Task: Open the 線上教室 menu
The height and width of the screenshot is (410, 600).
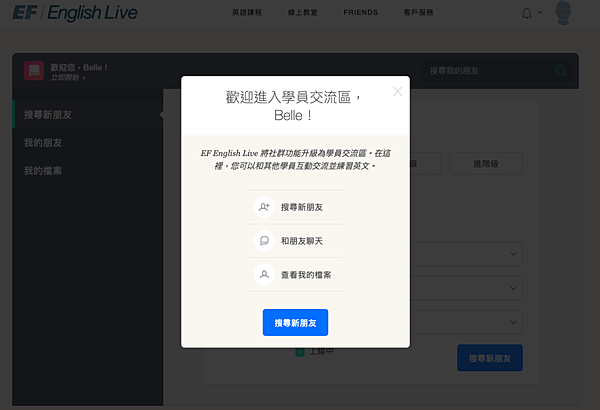Action: pos(303,12)
